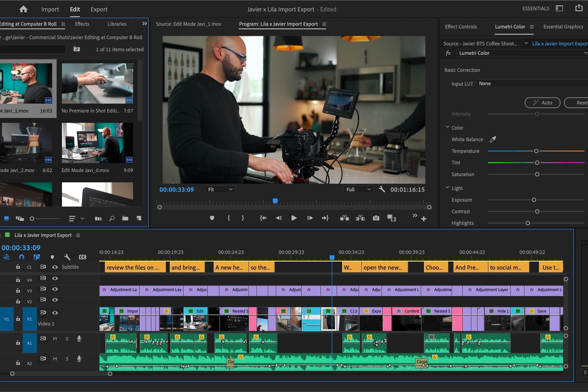Image resolution: width=588 pixels, height=392 pixels.
Task: Hide the V3 track output
Action: coord(55,289)
